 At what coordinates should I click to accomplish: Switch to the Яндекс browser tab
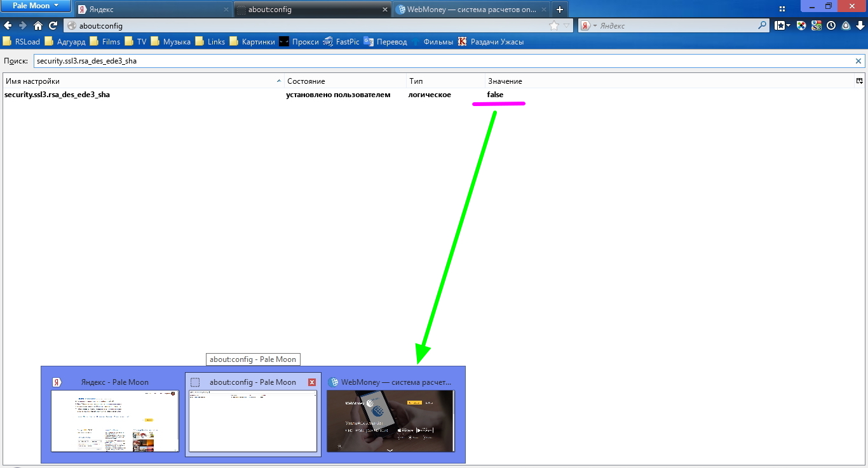pyautogui.click(x=153, y=10)
